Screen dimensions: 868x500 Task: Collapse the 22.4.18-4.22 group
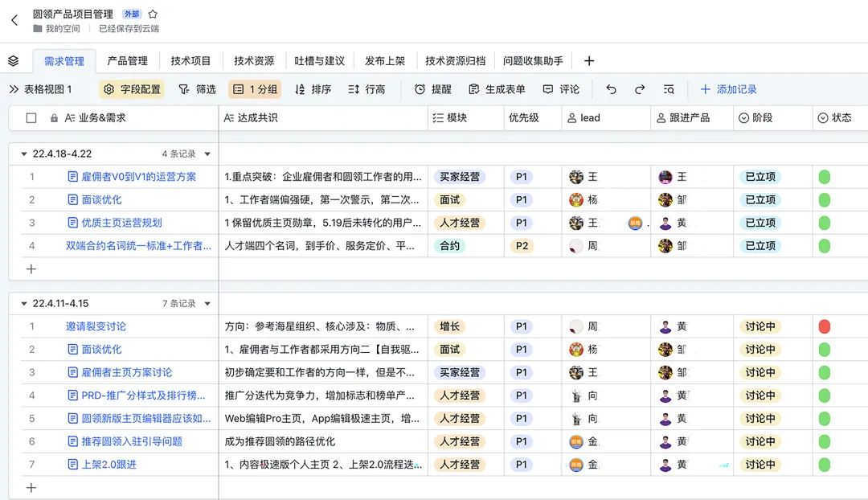click(24, 154)
